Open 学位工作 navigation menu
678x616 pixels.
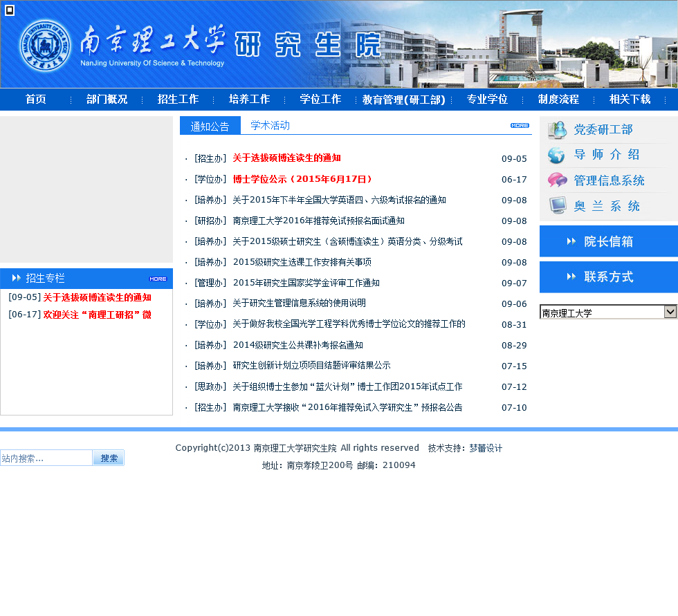[320, 100]
